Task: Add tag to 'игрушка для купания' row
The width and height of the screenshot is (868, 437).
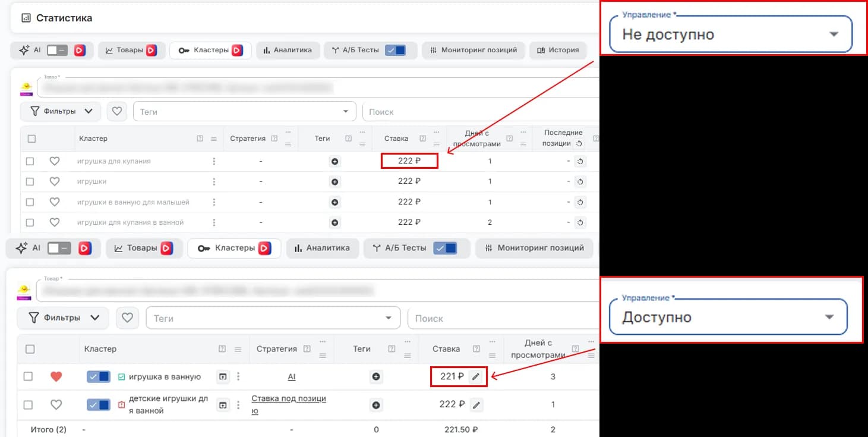Action: 334,161
